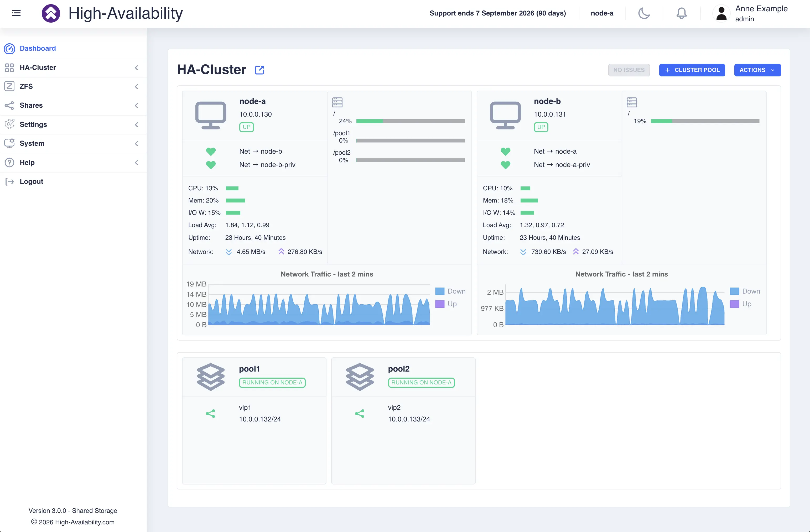Click the System monitor icon
Screen dimensions: 810x532
pos(9,143)
